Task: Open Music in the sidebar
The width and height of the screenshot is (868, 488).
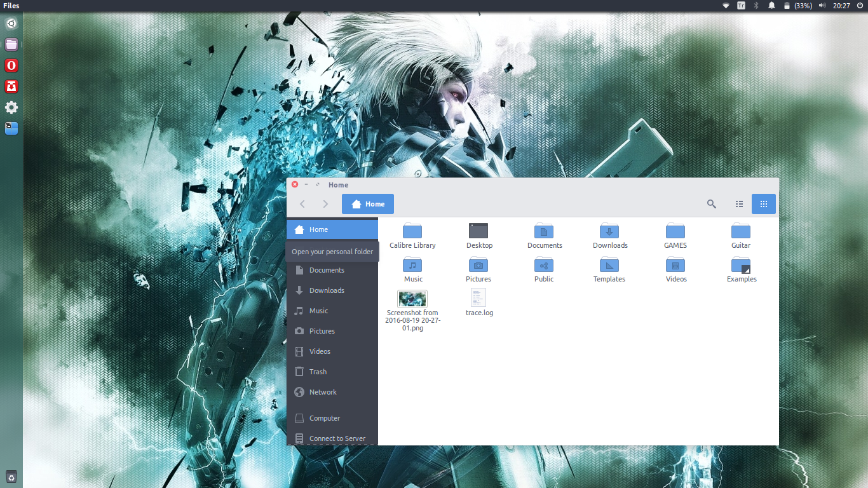Action: [x=332, y=311]
